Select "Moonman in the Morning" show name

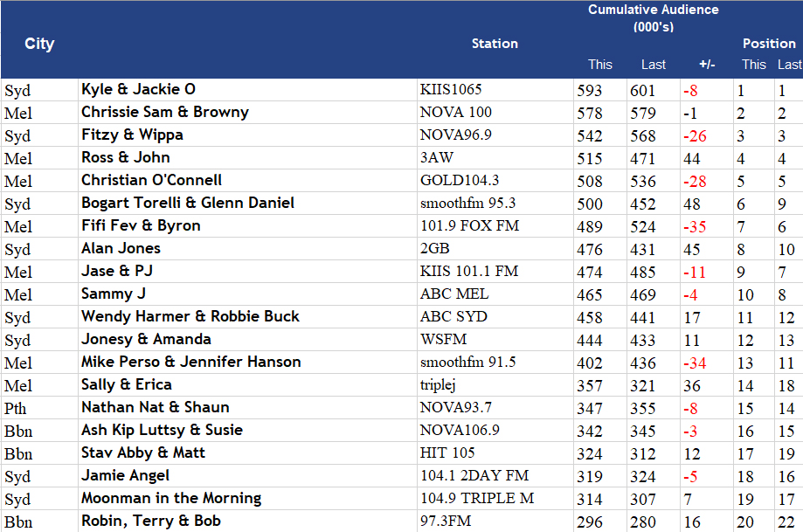coord(171,498)
